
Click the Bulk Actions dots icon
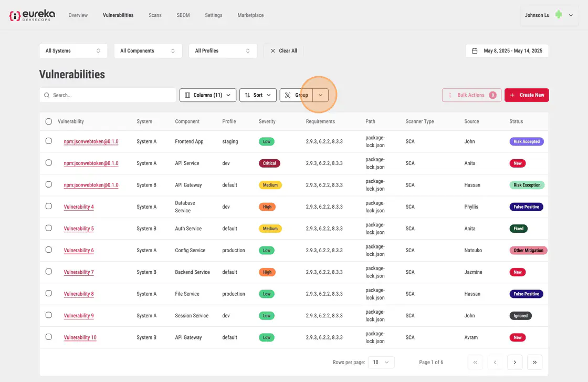[450, 95]
